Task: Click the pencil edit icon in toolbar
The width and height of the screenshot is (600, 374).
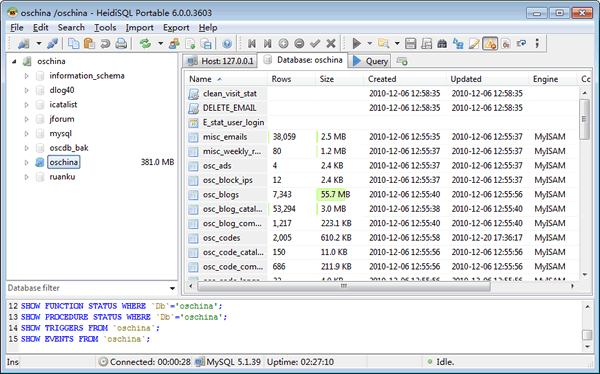Action: (474, 44)
